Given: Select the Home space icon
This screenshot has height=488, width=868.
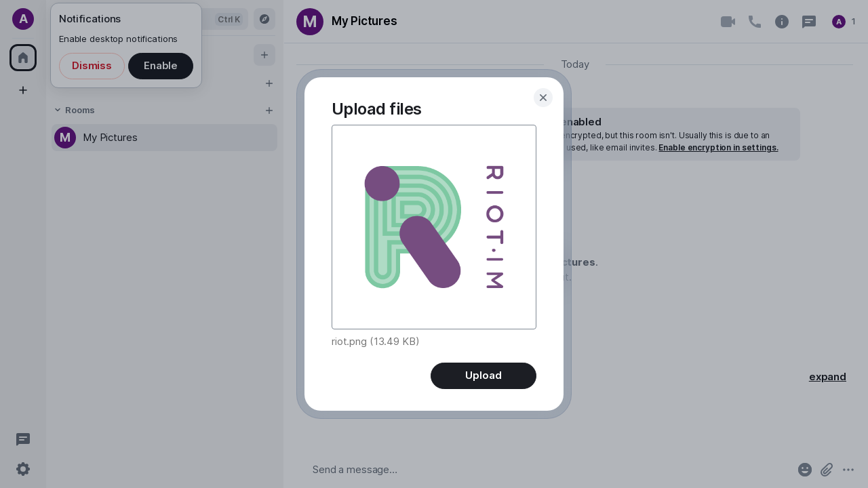Looking at the screenshot, I should coord(23,58).
